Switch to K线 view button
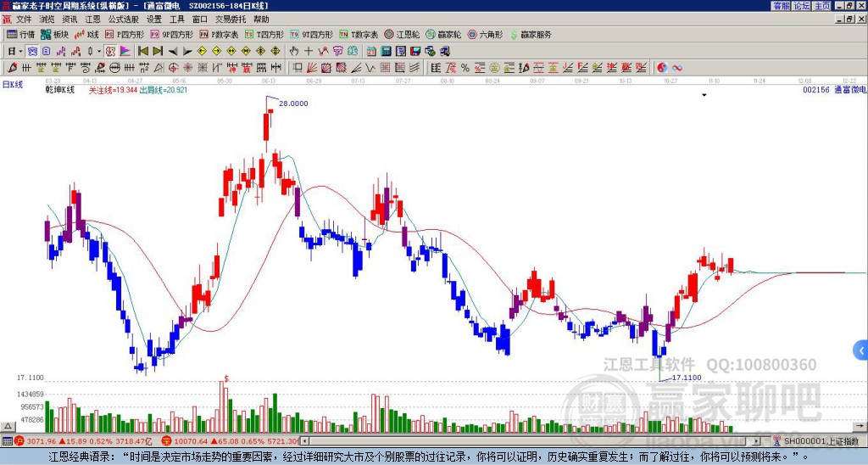The height and width of the screenshot is (465, 868). pos(86,34)
